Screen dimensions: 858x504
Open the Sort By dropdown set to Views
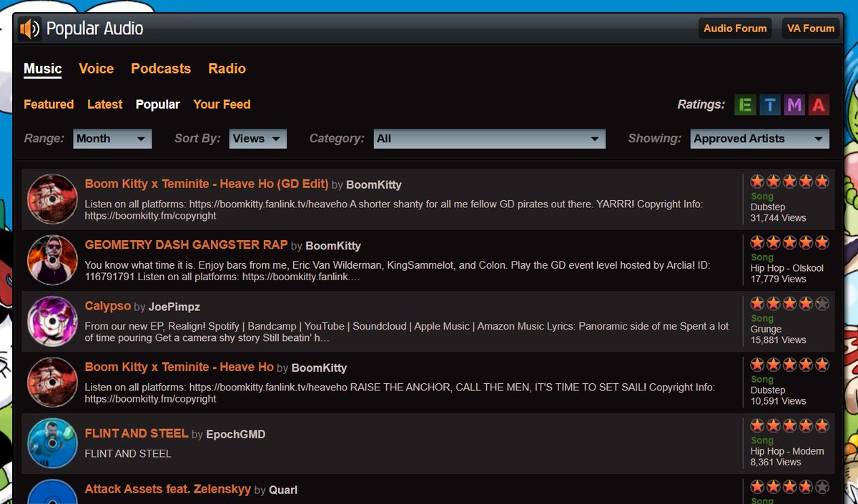tap(258, 139)
